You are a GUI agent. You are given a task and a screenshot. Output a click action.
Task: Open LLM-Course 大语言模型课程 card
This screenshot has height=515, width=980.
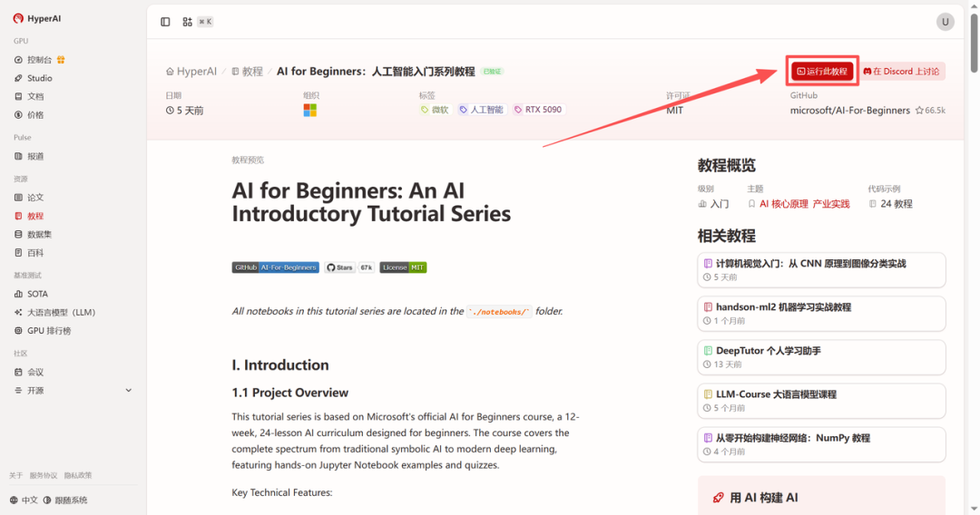click(821, 401)
